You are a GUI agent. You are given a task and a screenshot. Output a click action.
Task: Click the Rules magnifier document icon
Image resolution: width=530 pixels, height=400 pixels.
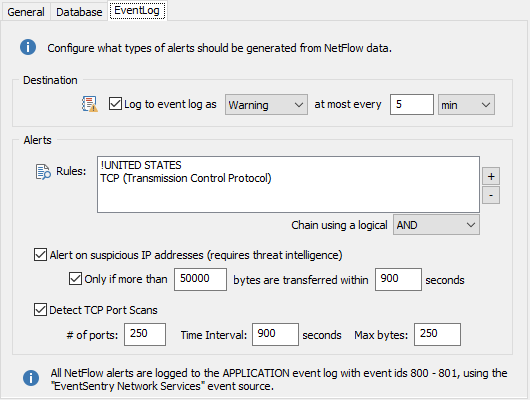point(43,172)
